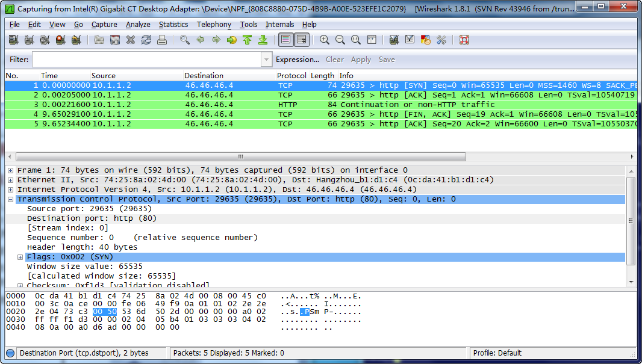Open a capture file via folder icon

99,40
